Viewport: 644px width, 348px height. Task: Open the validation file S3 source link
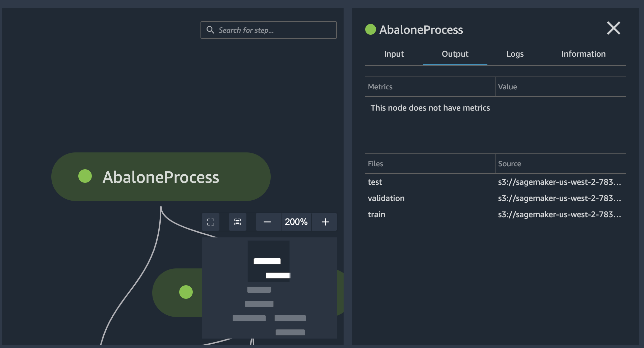click(x=559, y=198)
